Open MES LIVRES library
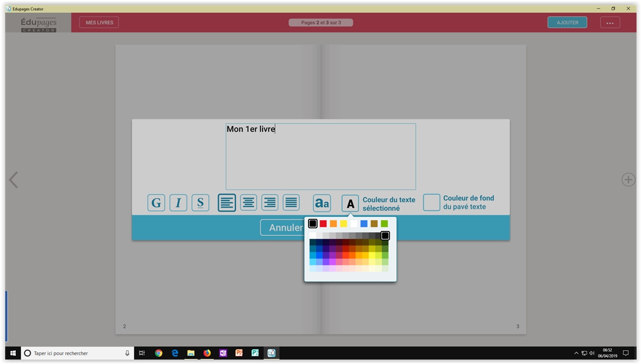Image resolution: width=641 pixels, height=364 pixels. (99, 23)
